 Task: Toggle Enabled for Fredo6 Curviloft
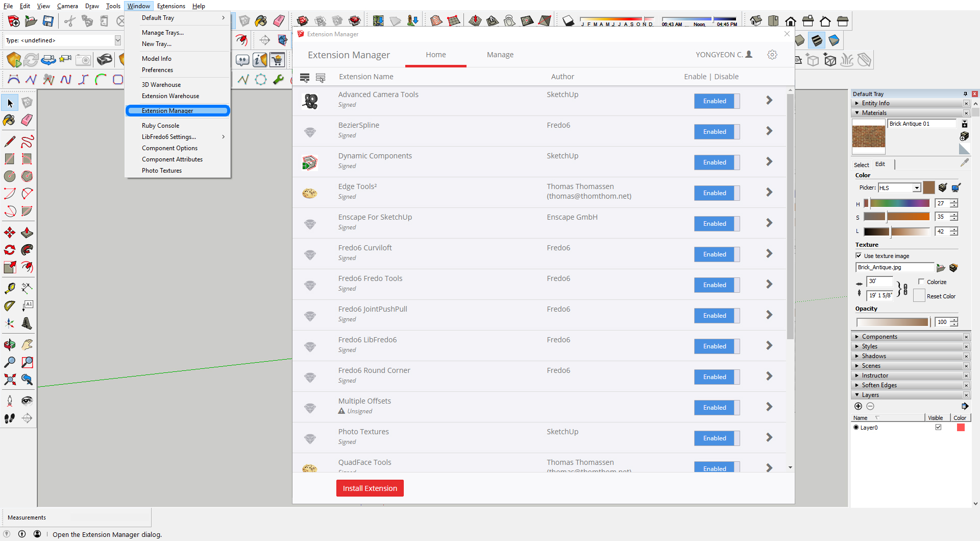(717, 254)
